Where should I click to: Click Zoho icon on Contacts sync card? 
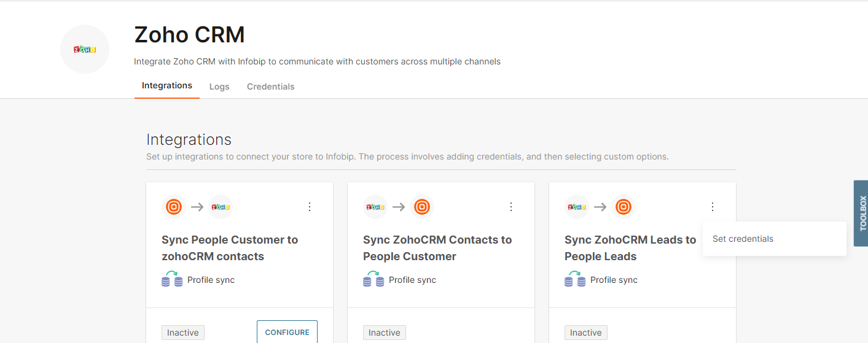click(x=375, y=207)
